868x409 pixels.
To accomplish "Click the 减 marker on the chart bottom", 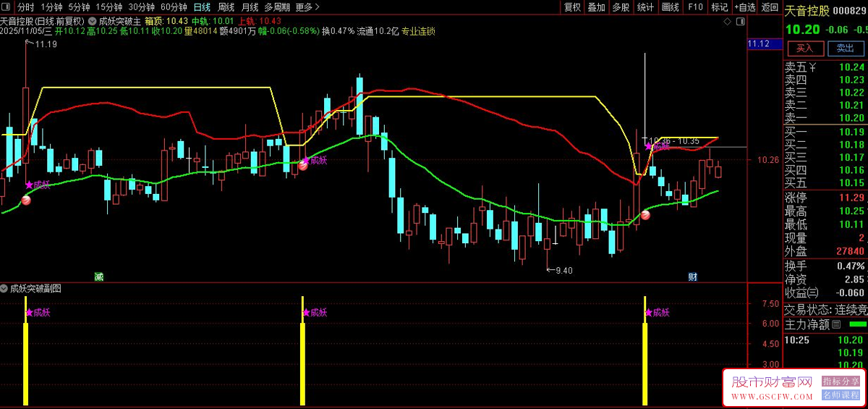I will coord(99,277).
